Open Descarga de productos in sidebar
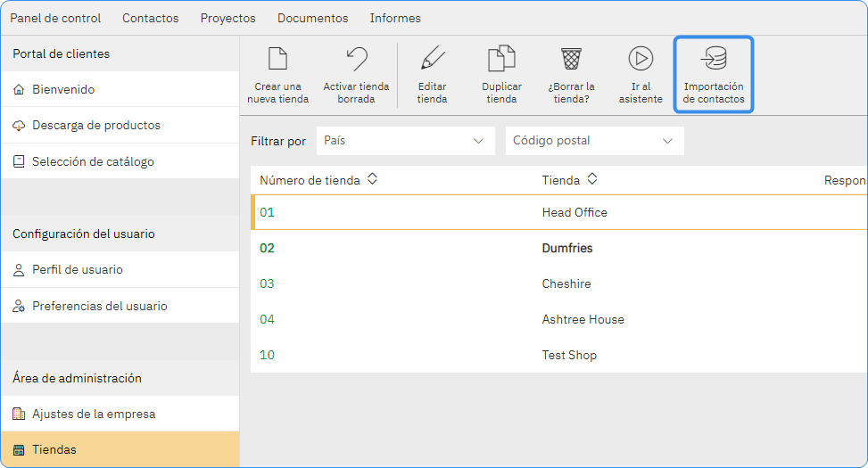The image size is (868, 468). [96, 126]
